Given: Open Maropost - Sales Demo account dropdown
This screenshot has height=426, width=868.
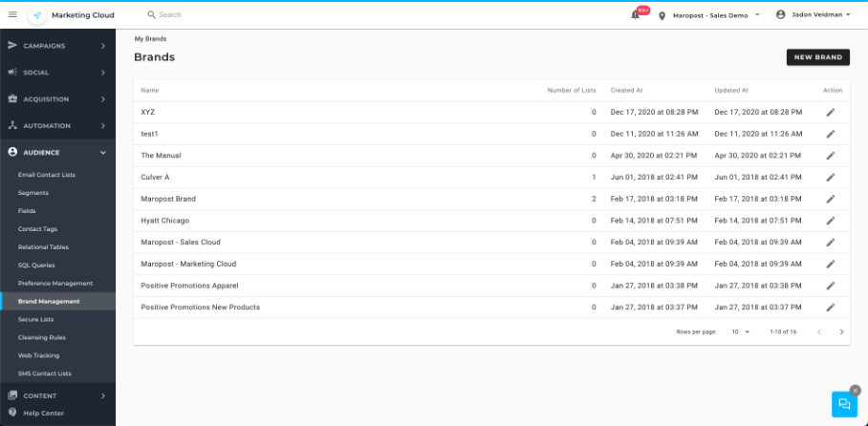Looking at the screenshot, I should pyautogui.click(x=715, y=15).
